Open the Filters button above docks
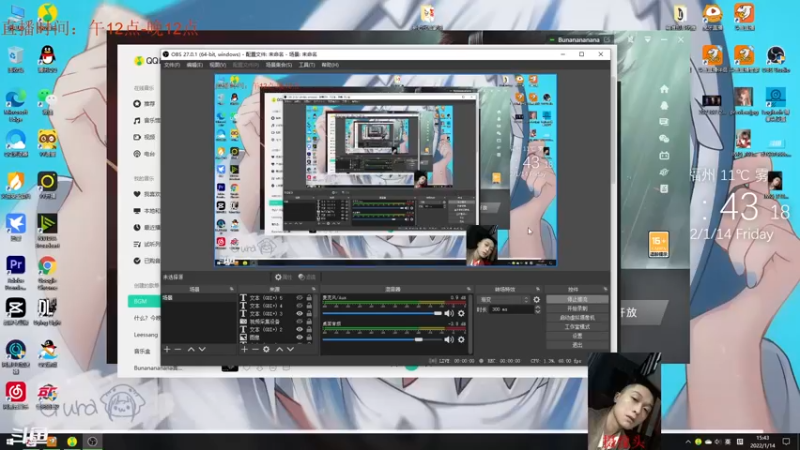Image resolution: width=800 pixels, height=450 pixels. click(x=307, y=277)
